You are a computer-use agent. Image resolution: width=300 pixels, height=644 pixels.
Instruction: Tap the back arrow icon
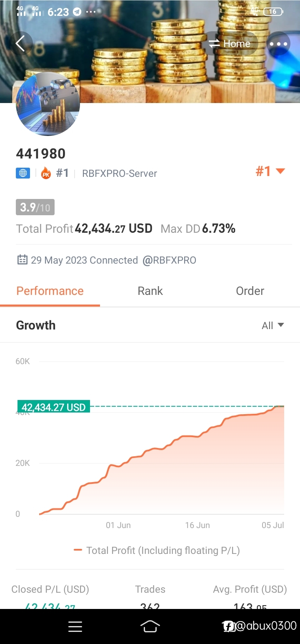20,43
